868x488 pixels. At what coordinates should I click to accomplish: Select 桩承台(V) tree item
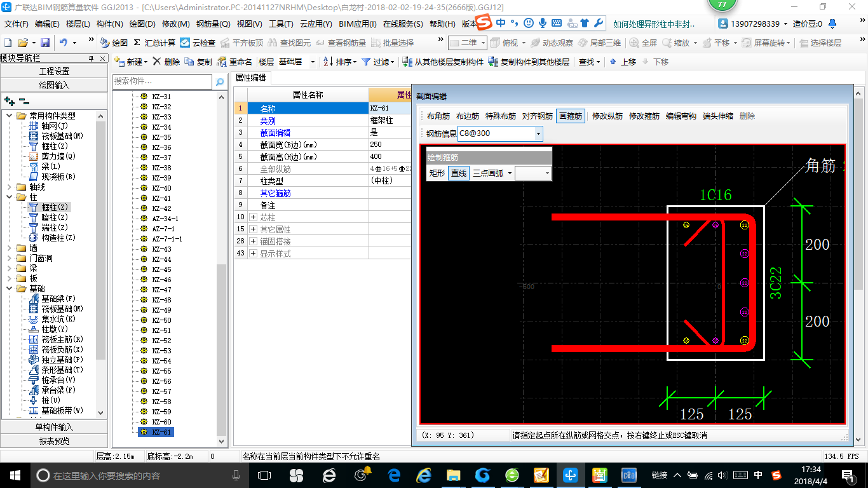coord(52,380)
